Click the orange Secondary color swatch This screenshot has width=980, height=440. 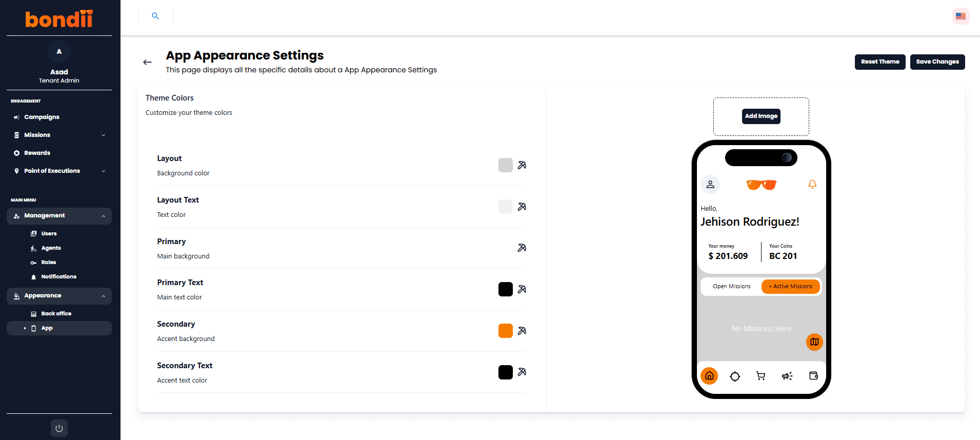(x=506, y=331)
